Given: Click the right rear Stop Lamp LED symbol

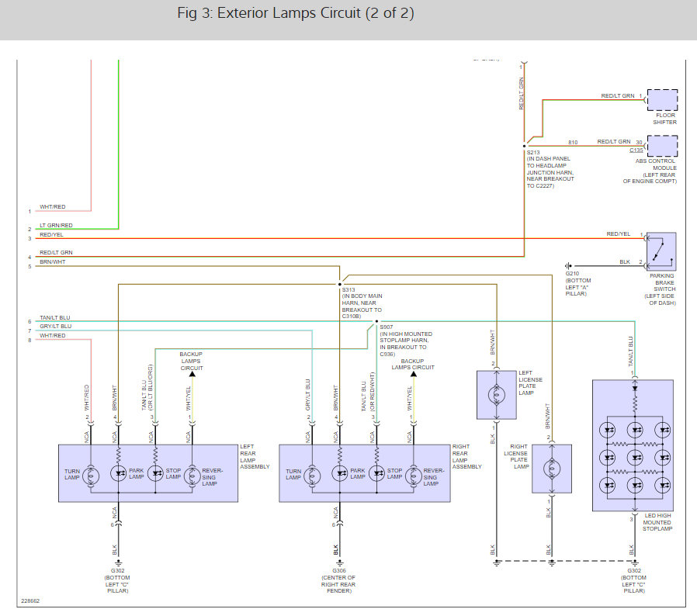Looking at the screenshot, I should 376,473.
